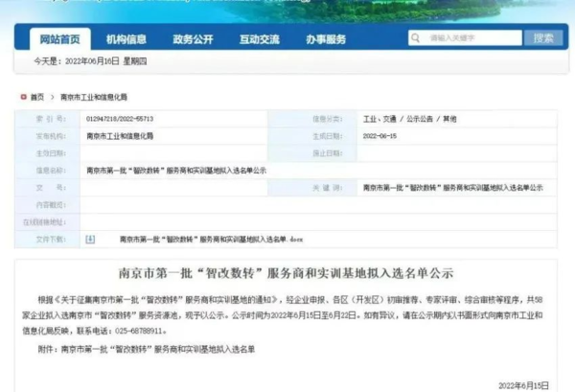This screenshot has height=392, width=575.
Task: Click the download icon in 文件下载 row
Action: click(x=90, y=240)
